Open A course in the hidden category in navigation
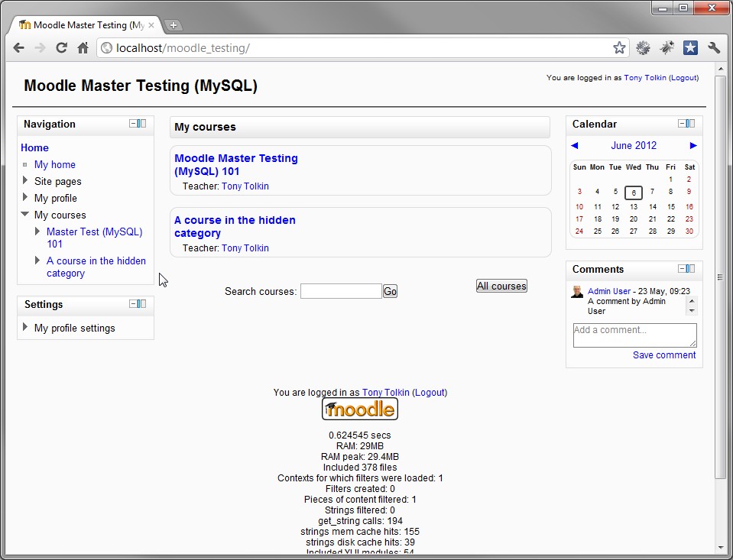 pyautogui.click(x=96, y=267)
